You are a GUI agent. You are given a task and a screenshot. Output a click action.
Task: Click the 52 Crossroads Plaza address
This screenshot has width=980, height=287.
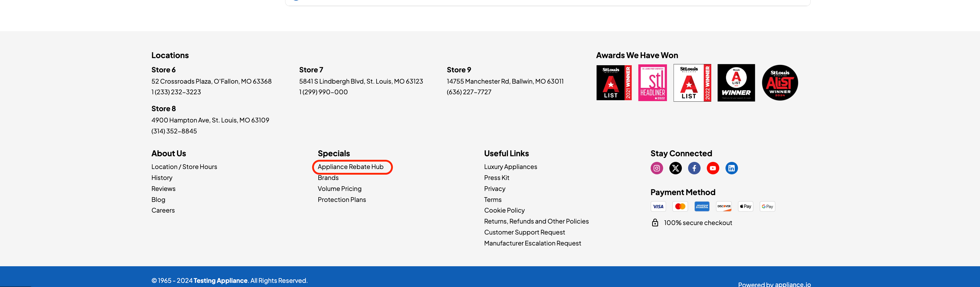click(211, 81)
